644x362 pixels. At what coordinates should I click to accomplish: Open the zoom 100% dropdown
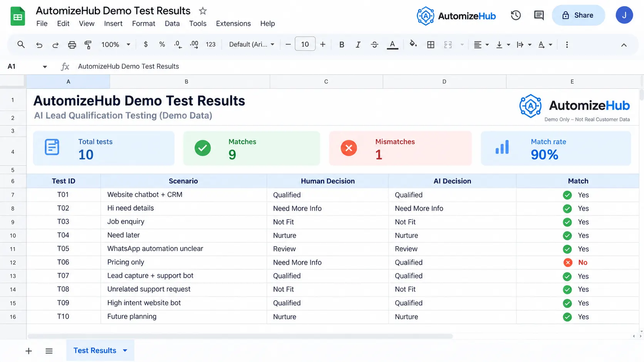tap(116, 45)
